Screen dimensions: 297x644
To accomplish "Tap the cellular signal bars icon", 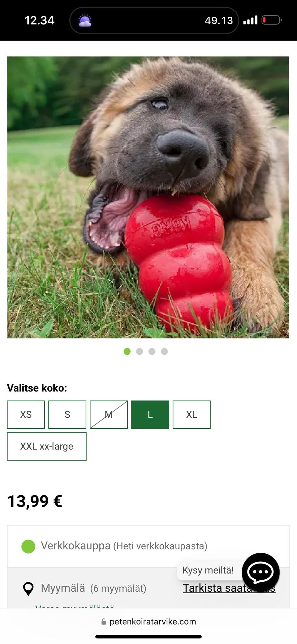I will [250, 20].
